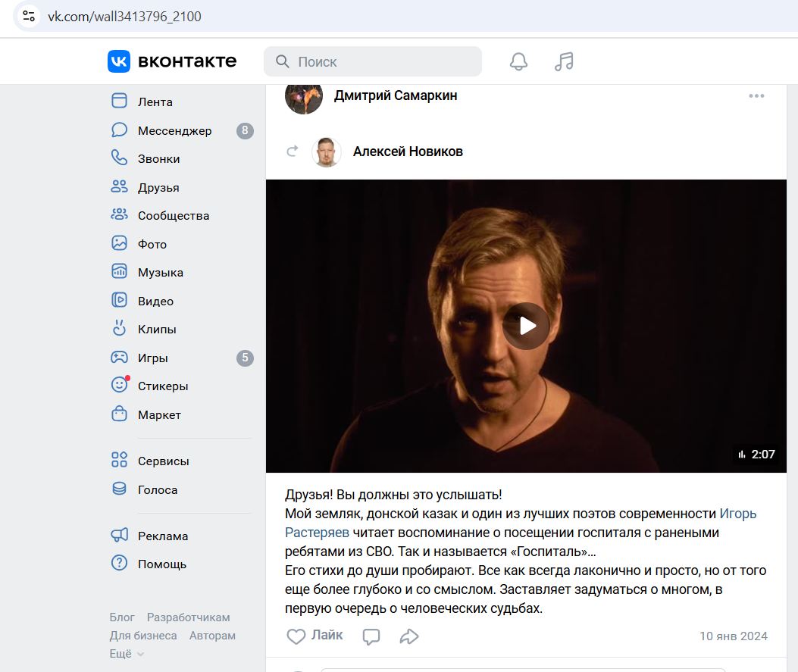
Task: Toggle Like on the post
Action: click(315, 636)
